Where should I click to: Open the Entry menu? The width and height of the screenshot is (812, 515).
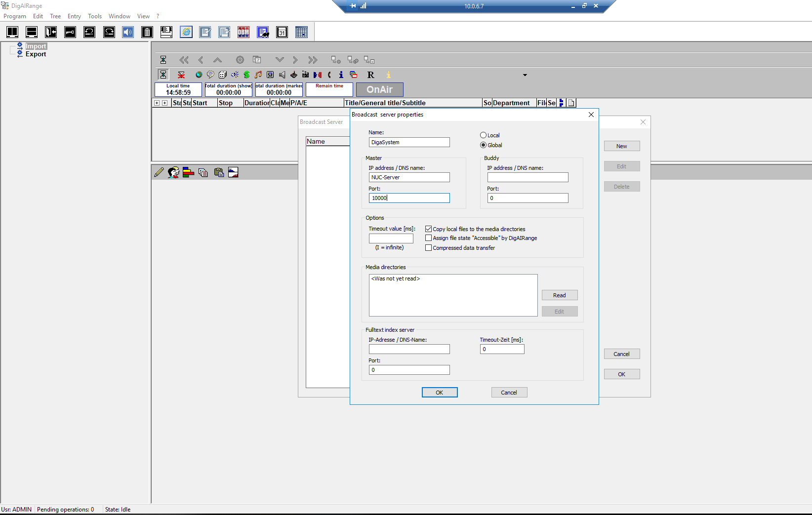[x=74, y=16]
